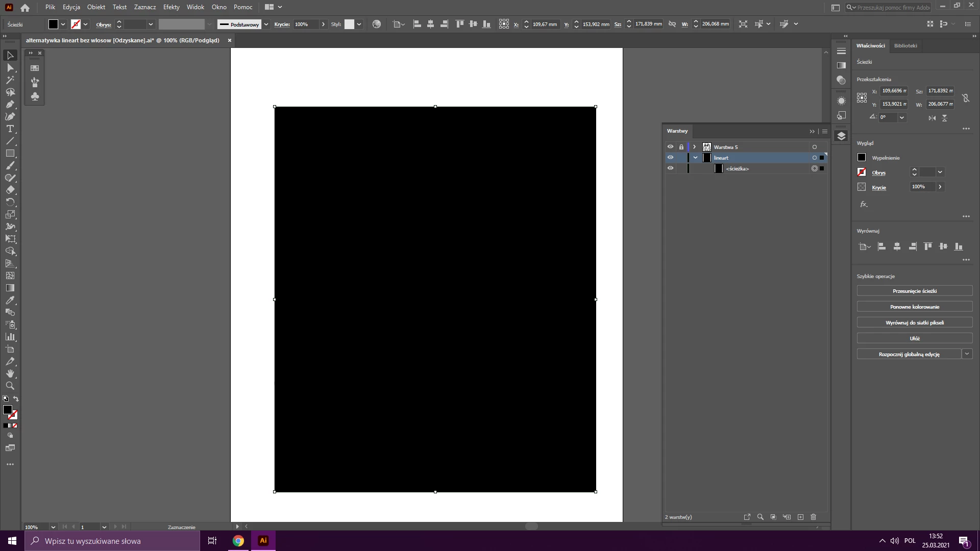
Task: Select the Direct Selection tool
Action: (10, 68)
